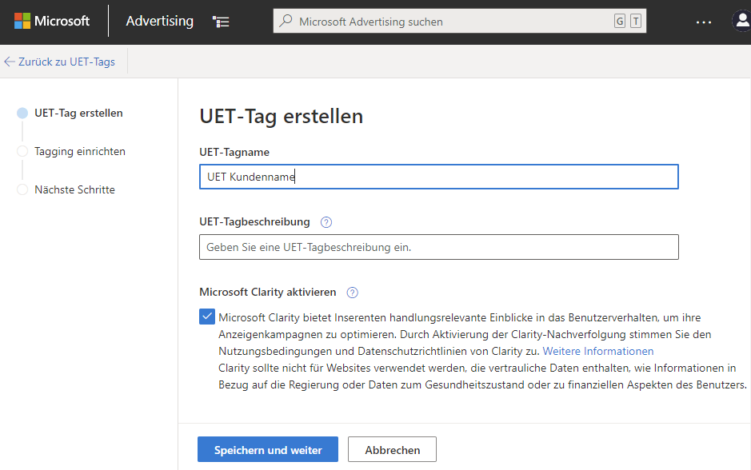Go to Nächste Schritte step
This screenshot has height=470, width=751.
(75, 190)
